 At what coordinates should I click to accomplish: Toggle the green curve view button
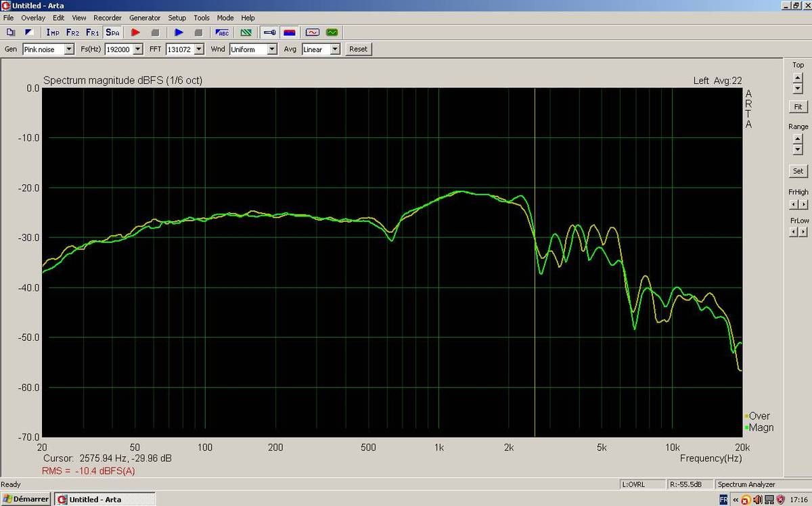pos(332,32)
